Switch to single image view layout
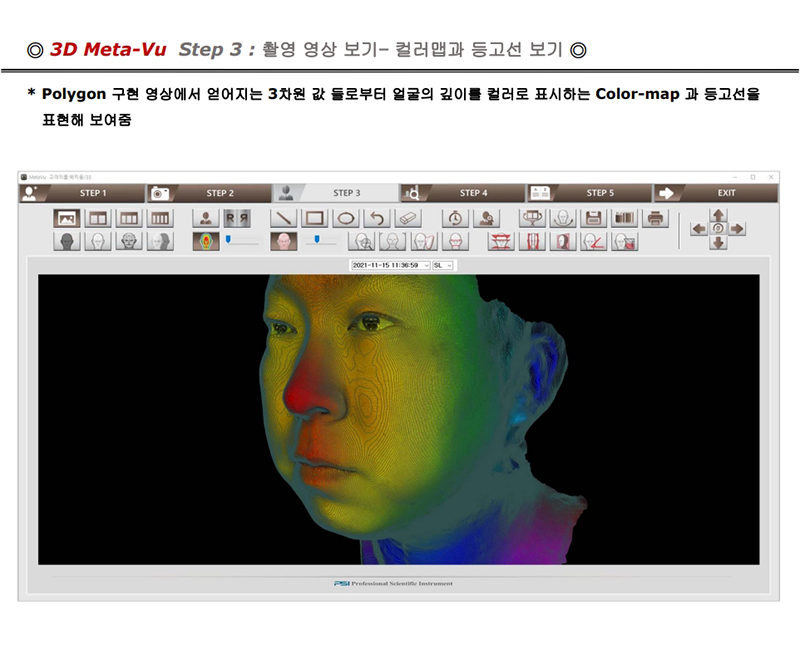This screenshot has width=800, height=659. [x=68, y=218]
